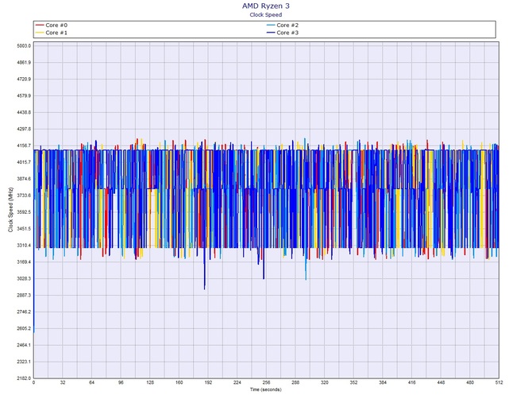Click the 3592.5 y-axis value
The width and height of the screenshot is (532, 399).
point(24,212)
